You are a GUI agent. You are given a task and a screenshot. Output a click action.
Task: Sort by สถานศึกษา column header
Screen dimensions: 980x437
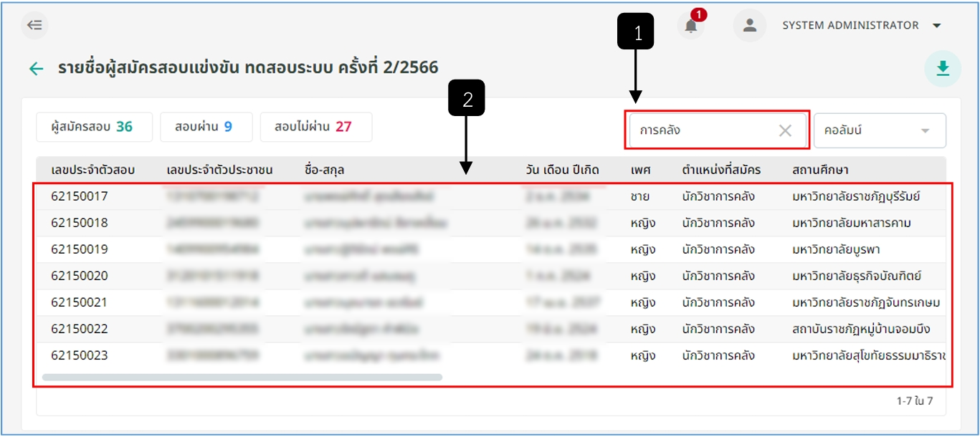pyautogui.click(x=821, y=170)
